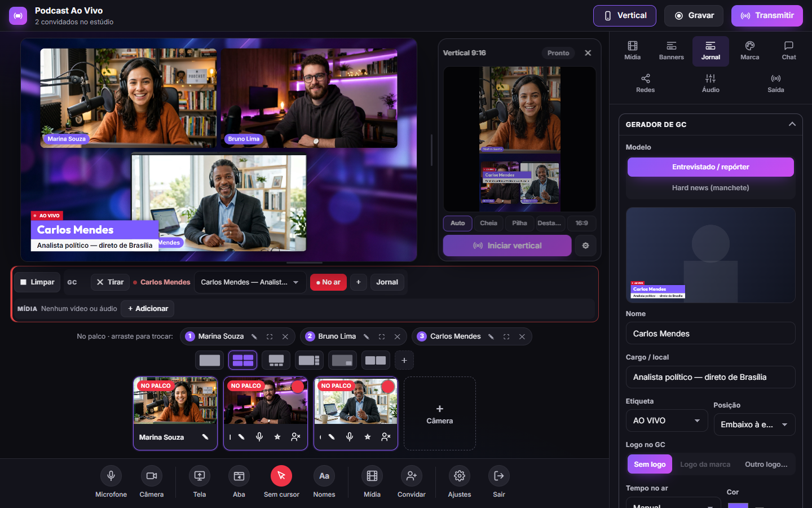This screenshot has width=812, height=508.
Task: Click the add Câmera placeholder card
Action: click(x=440, y=414)
